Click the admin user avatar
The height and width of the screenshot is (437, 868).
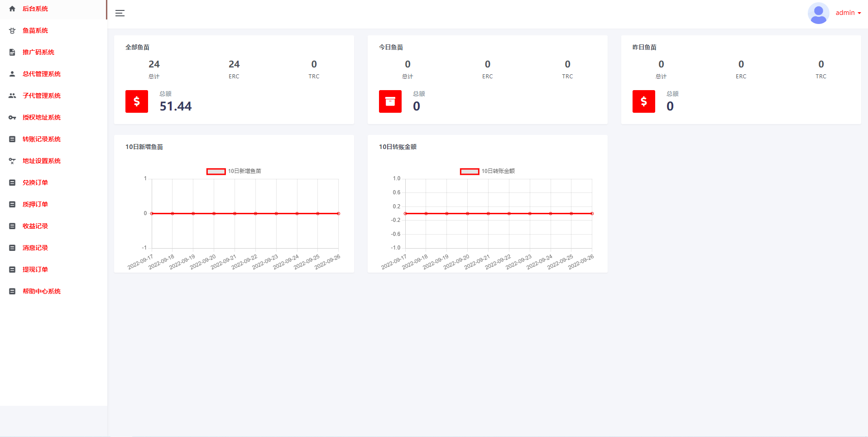click(x=818, y=13)
